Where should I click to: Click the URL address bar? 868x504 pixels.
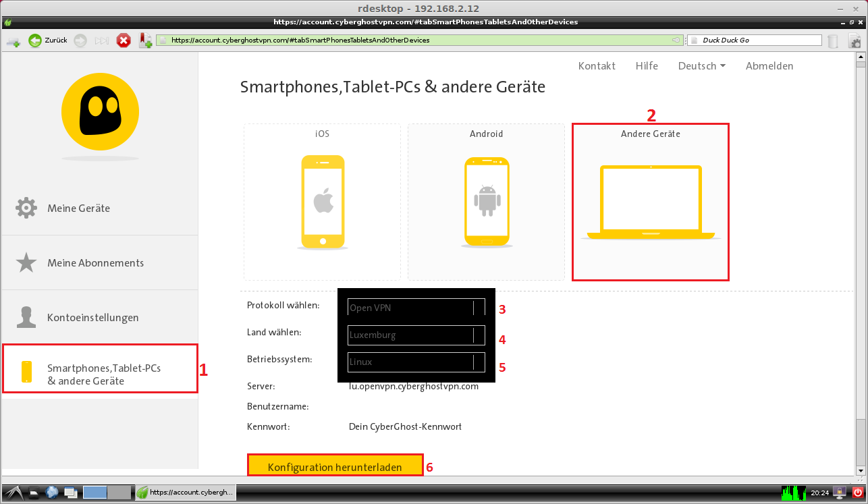click(x=420, y=40)
